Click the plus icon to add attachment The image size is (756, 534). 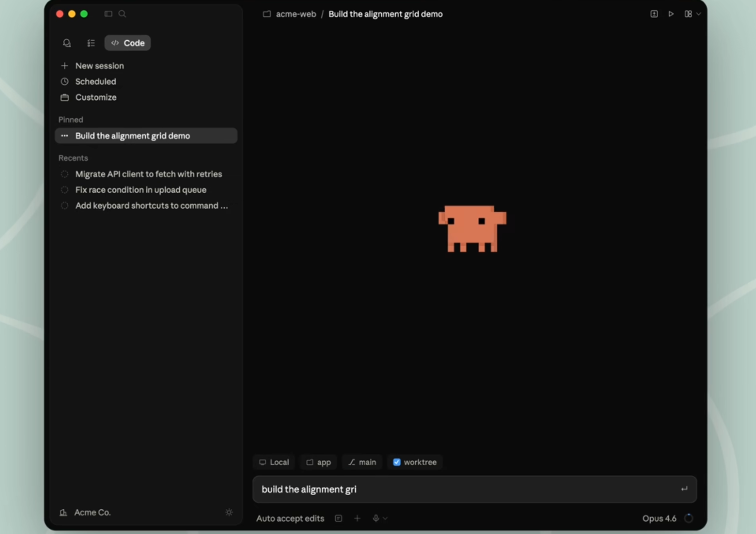357,518
